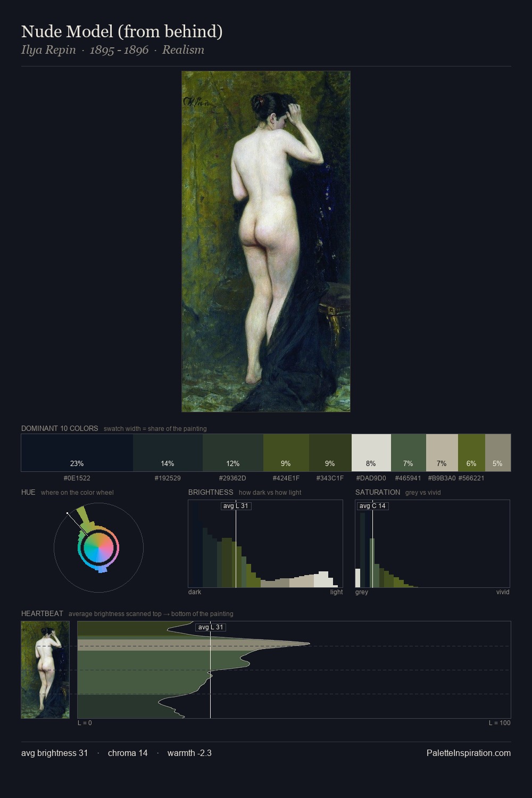Screen dimensions: 532x798
Task: Click the Saturation histogram chart
Action: coord(433,544)
